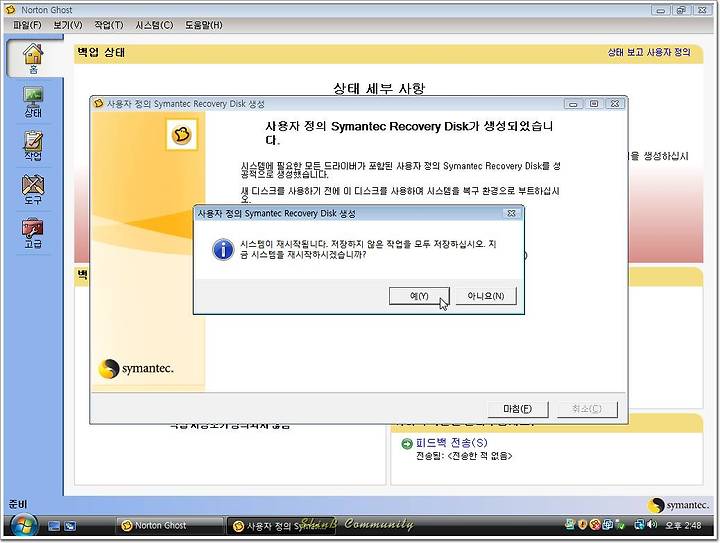720x543 pixels.
Task: Switch to Norton Ghost taskbar button
Action: (x=169, y=526)
